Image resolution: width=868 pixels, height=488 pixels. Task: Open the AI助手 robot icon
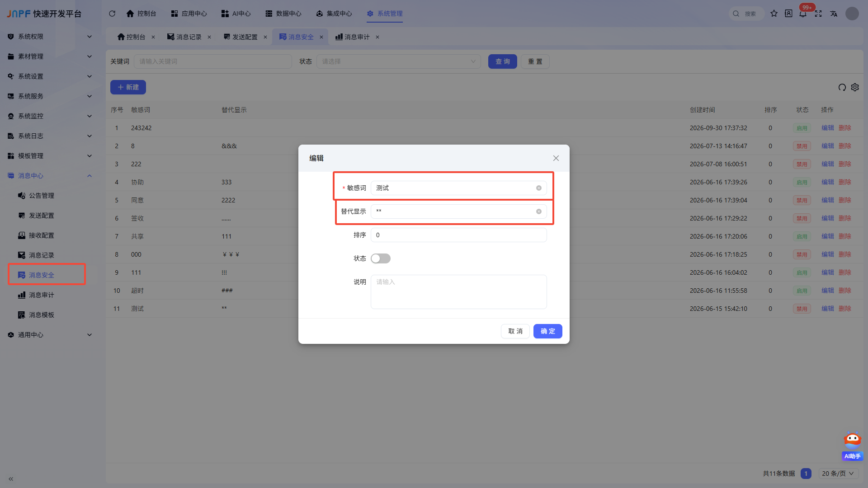pyautogui.click(x=853, y=446)
